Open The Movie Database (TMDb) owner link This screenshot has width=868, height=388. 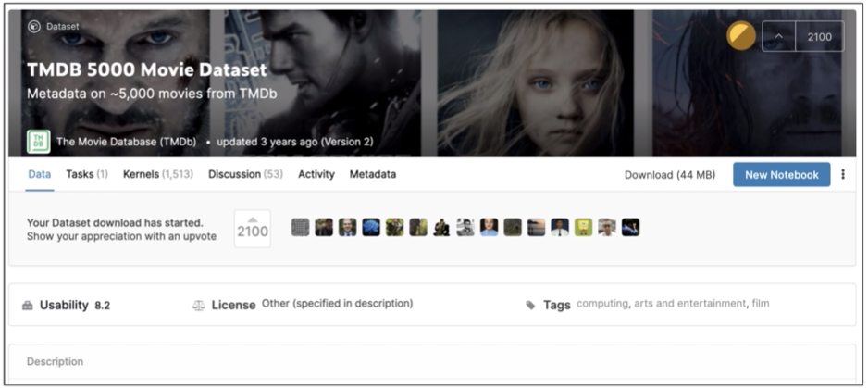[x=126, y=142]
